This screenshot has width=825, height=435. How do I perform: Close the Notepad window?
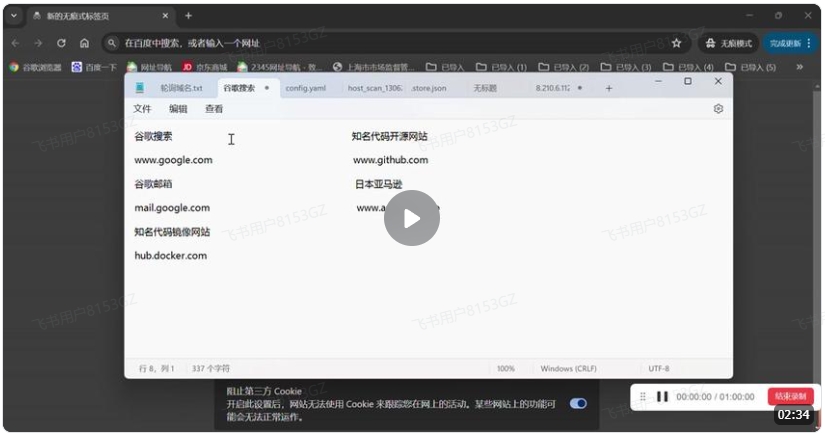(x=718, y=82)
